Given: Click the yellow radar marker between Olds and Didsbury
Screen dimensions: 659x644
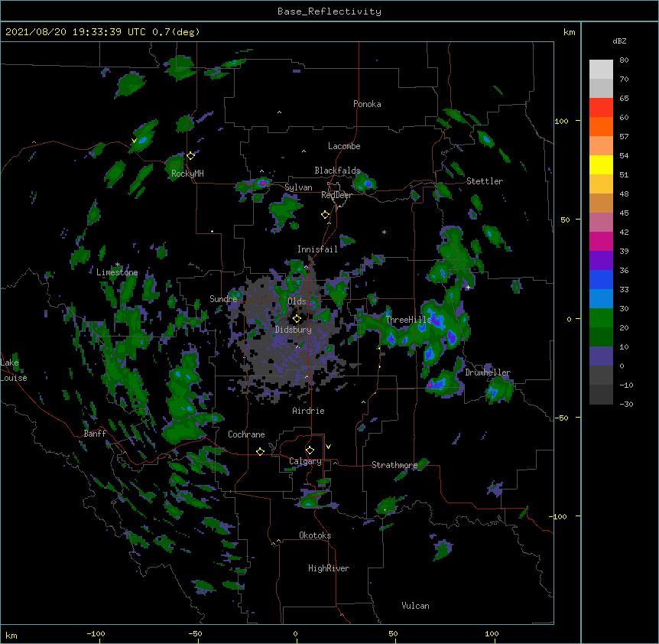Looking at the screenshot, I should [297, 319].
